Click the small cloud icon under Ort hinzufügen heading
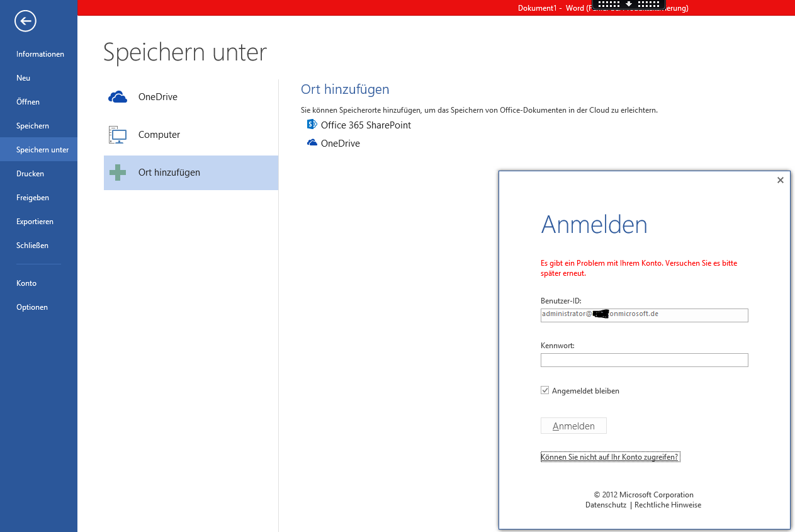The width and height of the screenshot is (795, 532). [x=312, y=143]
